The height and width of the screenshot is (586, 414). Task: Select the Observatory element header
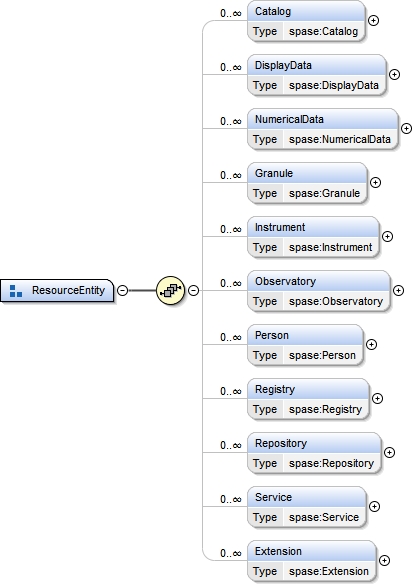coord(319,281)
